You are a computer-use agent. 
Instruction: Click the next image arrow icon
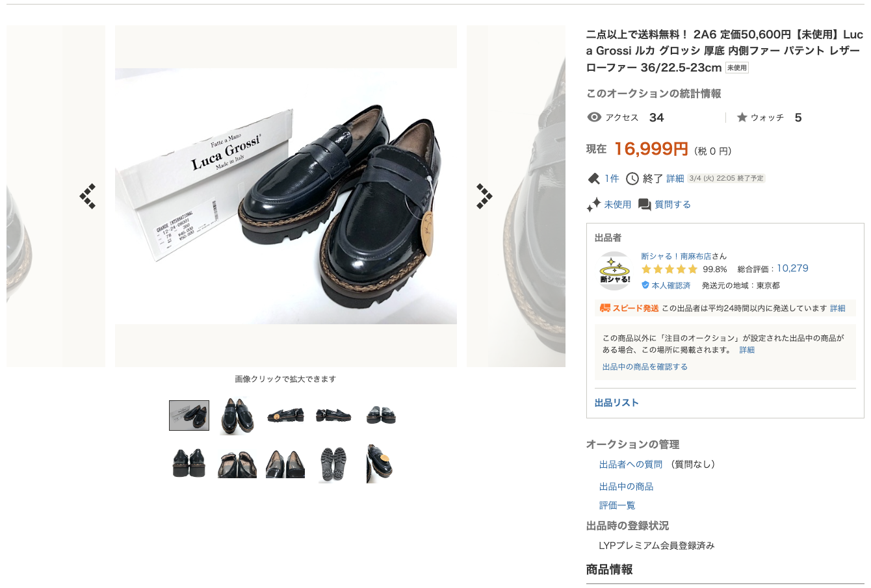pos(484,196)
